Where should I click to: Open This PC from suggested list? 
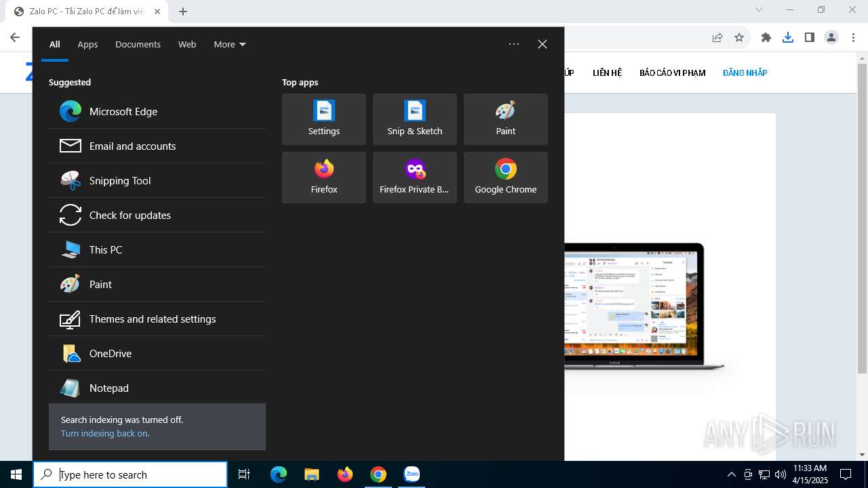point(157,249)
